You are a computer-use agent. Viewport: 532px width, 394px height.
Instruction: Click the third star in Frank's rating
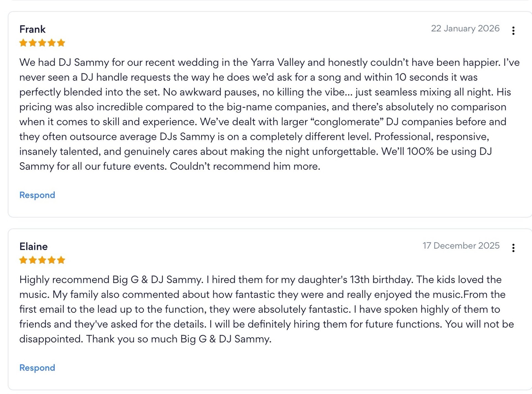point(42,43)
